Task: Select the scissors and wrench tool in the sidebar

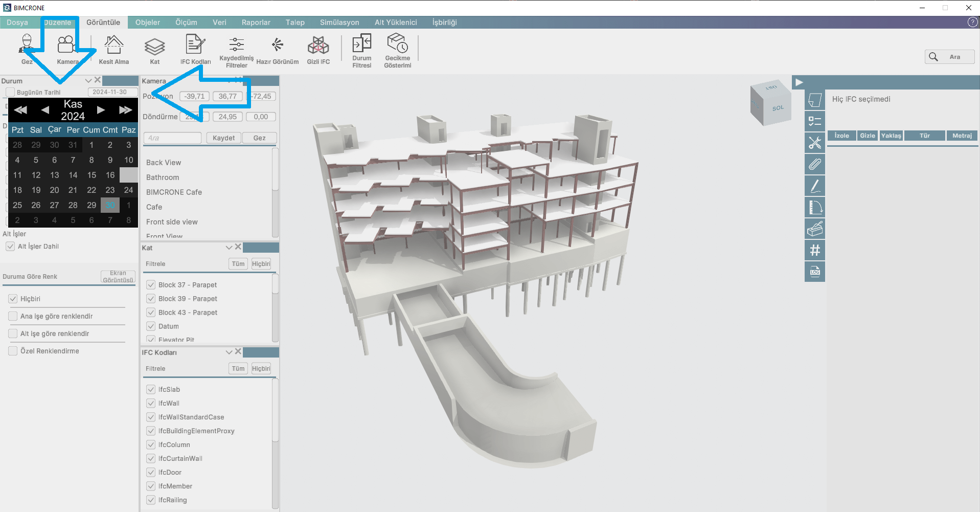Action: pyautogui.click(x=815, y=143)
